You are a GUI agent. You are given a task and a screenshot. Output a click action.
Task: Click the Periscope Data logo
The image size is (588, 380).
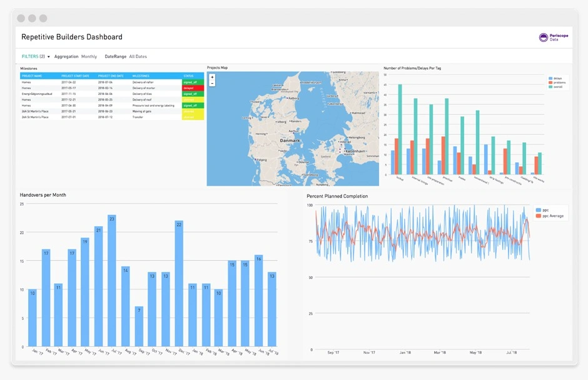(551, 37)
